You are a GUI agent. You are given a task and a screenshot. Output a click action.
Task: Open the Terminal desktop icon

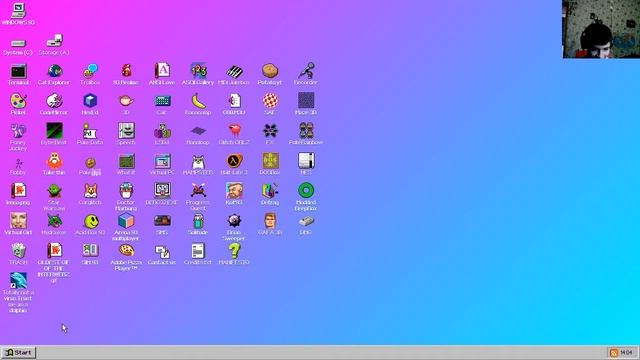18,71
